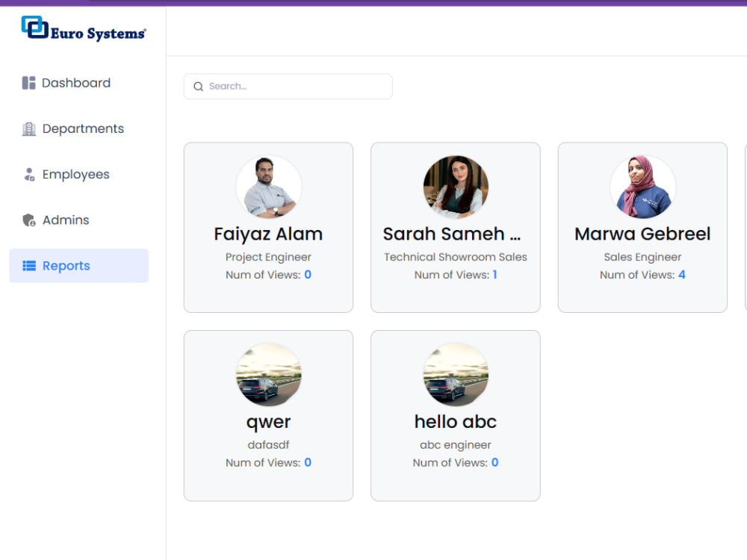The image size is (747, 560).
Task: Open Sarah Sameh's profile photo
Action: (456, 187)
